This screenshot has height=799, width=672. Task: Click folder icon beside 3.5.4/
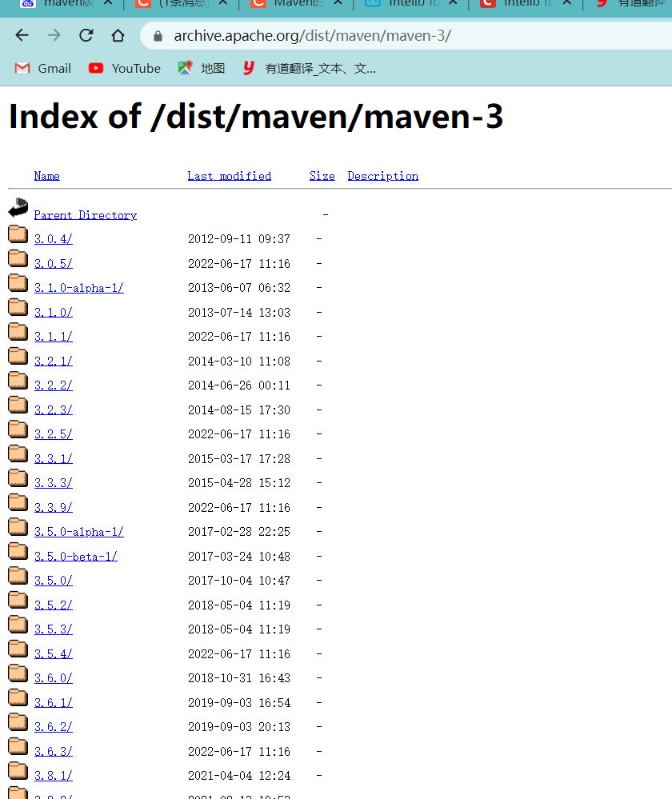[18, 649]
